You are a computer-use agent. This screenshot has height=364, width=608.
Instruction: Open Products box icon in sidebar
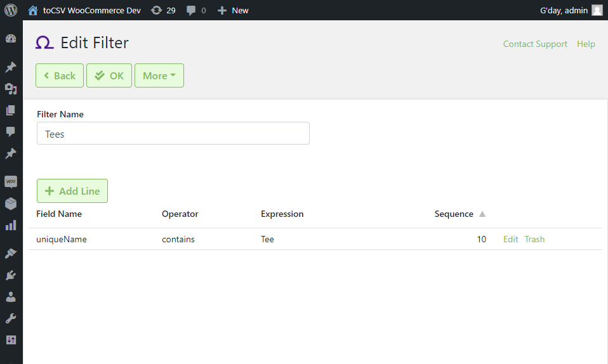11,204
